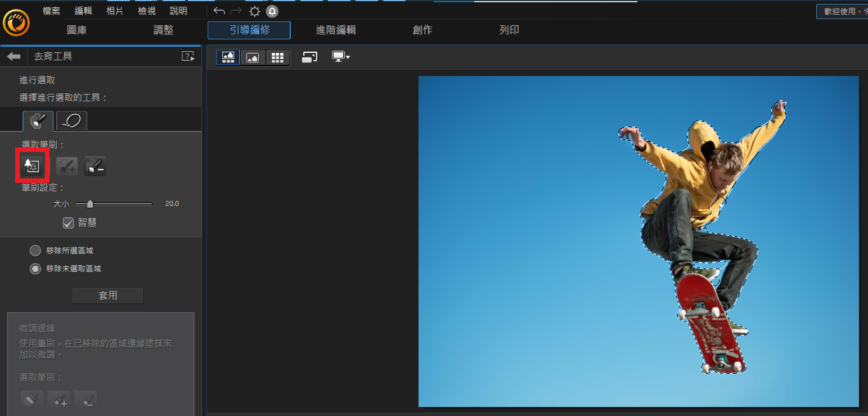Adjust the brush 大小 slider
Image resolution: width=868 pixels, height=416 pixels.
click(x=114, y=204)
